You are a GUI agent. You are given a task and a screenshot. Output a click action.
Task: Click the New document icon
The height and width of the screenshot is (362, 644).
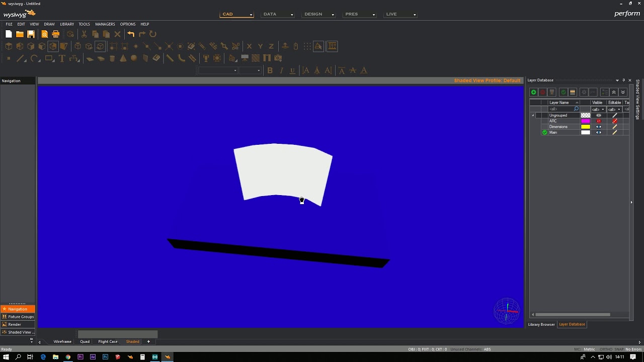point(9,34)
